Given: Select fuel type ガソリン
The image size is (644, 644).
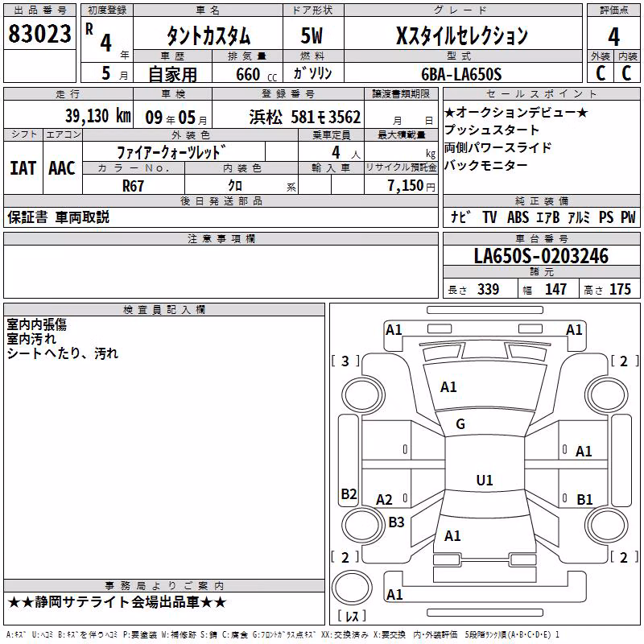Looking at the screenshot, I should tap(312, 73).
